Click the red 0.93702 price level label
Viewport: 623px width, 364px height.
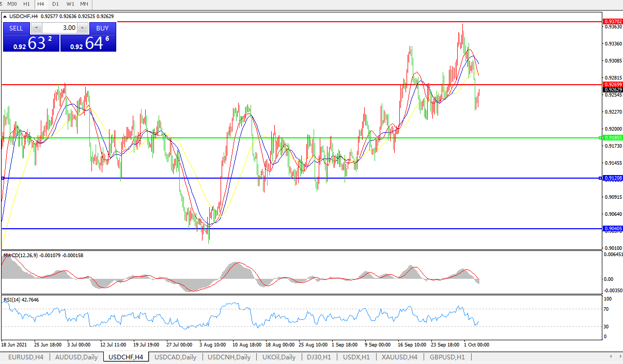pos(612,21)
